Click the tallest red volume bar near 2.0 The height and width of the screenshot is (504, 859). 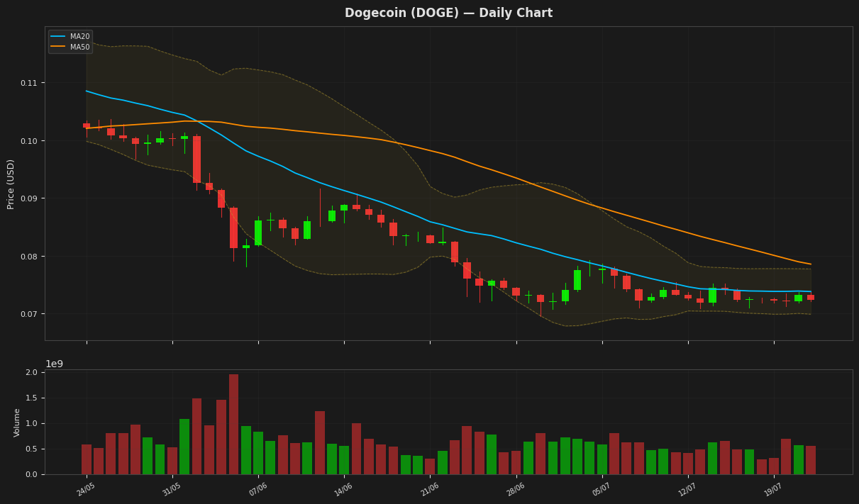[x=233, y=424]
